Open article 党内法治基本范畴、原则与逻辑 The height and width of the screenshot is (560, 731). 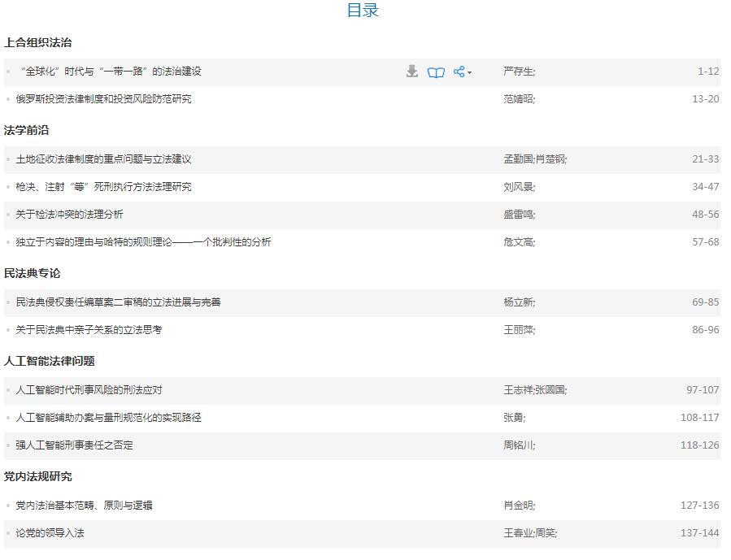(84, 506)
